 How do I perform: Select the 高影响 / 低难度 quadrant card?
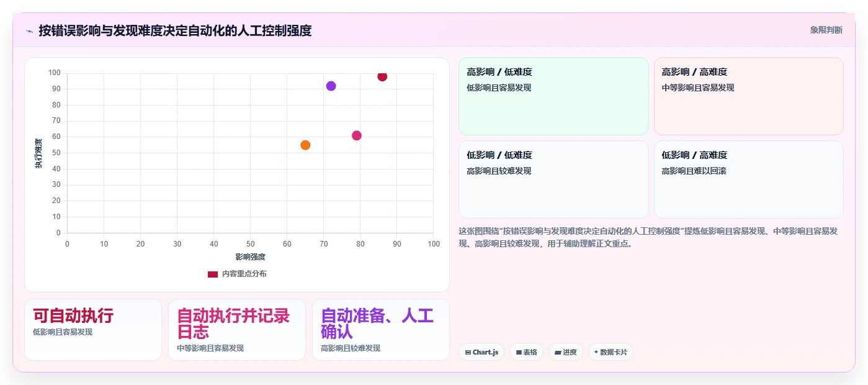(553, 96)
